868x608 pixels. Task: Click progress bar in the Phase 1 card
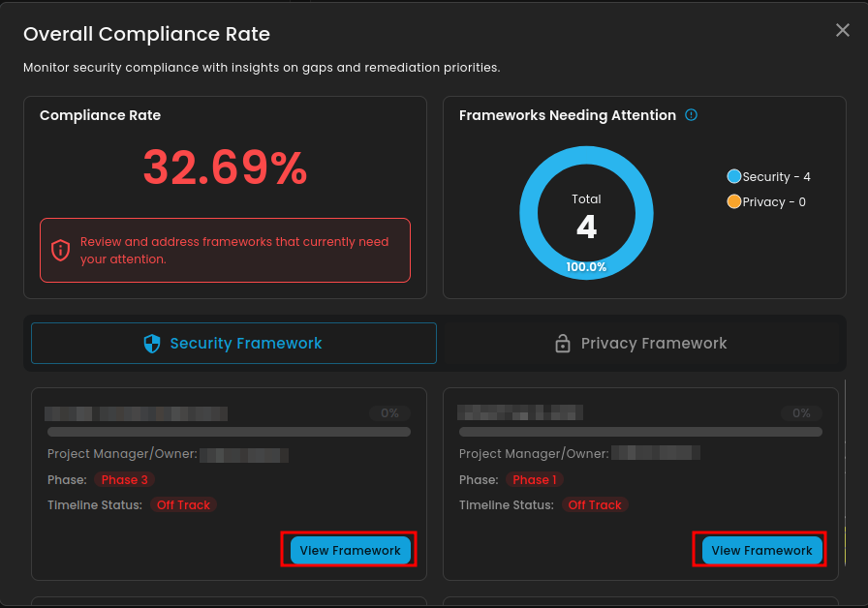coord(640,432)
